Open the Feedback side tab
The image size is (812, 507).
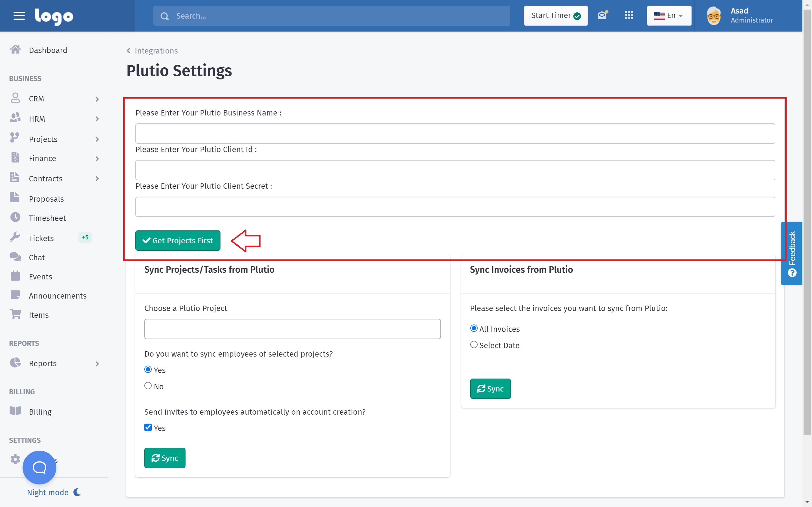[x=792, y=253]
